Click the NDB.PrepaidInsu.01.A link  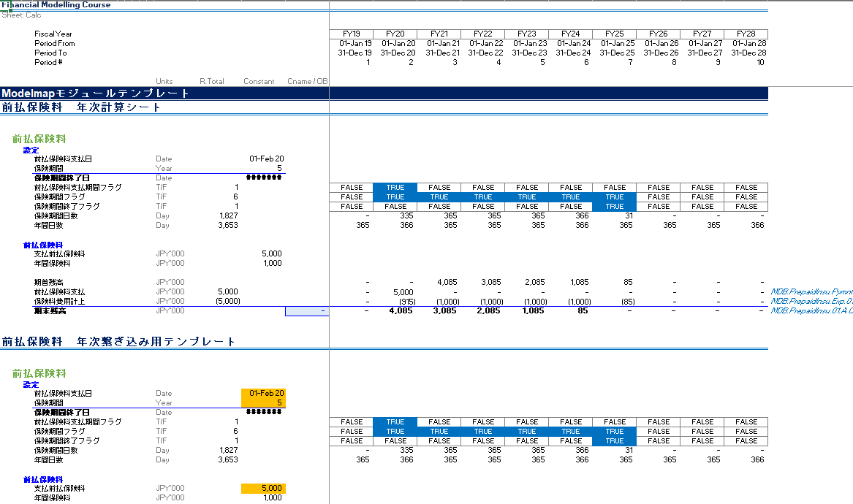(x=811, y=310)
